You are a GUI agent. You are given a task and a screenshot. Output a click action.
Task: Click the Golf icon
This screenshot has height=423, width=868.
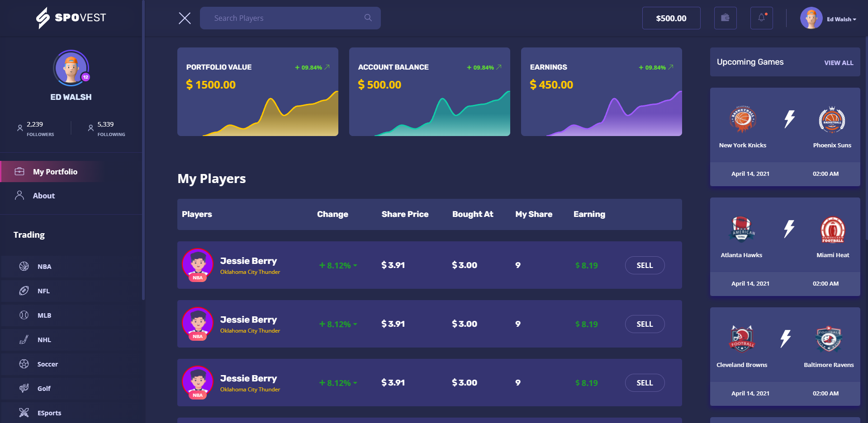24,388
